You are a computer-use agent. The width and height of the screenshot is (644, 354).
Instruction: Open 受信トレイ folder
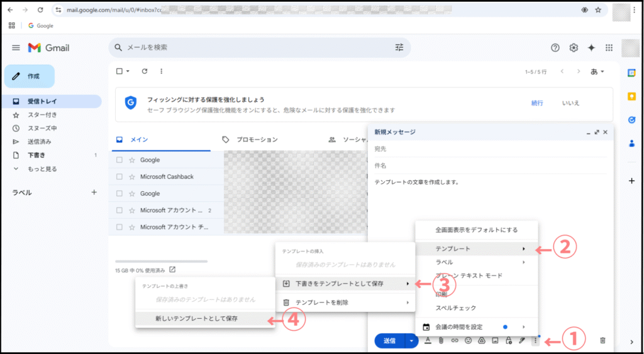[x=53, y=101]
